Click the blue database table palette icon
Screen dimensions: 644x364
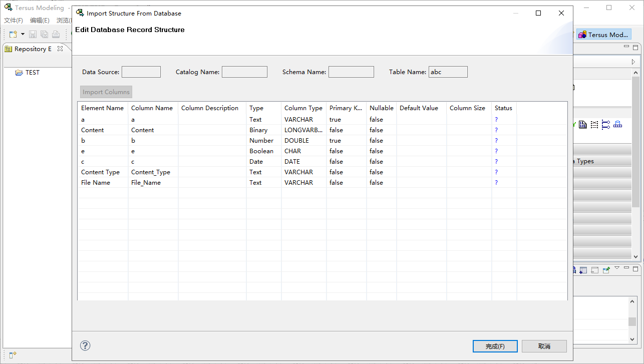click(617, 125)
